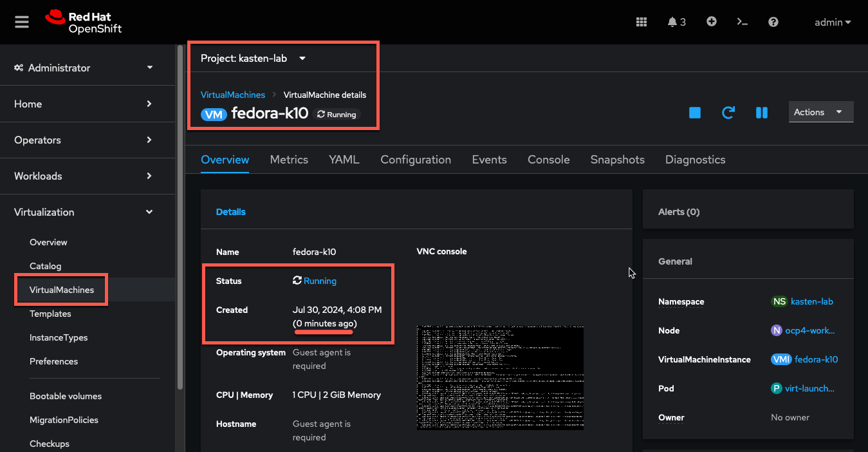
Task: Expand the Home navigation section
Action: point(84,104)
